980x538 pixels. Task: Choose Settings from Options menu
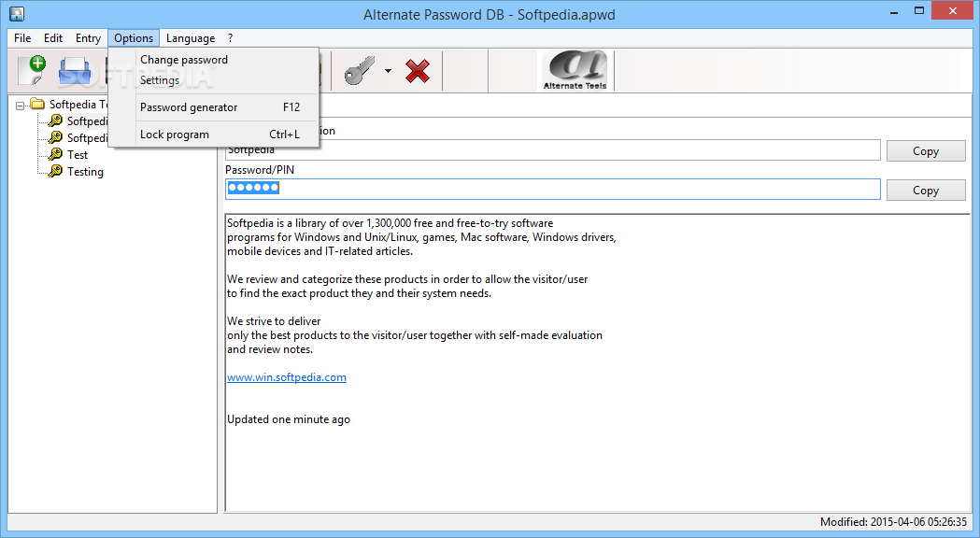214,80
